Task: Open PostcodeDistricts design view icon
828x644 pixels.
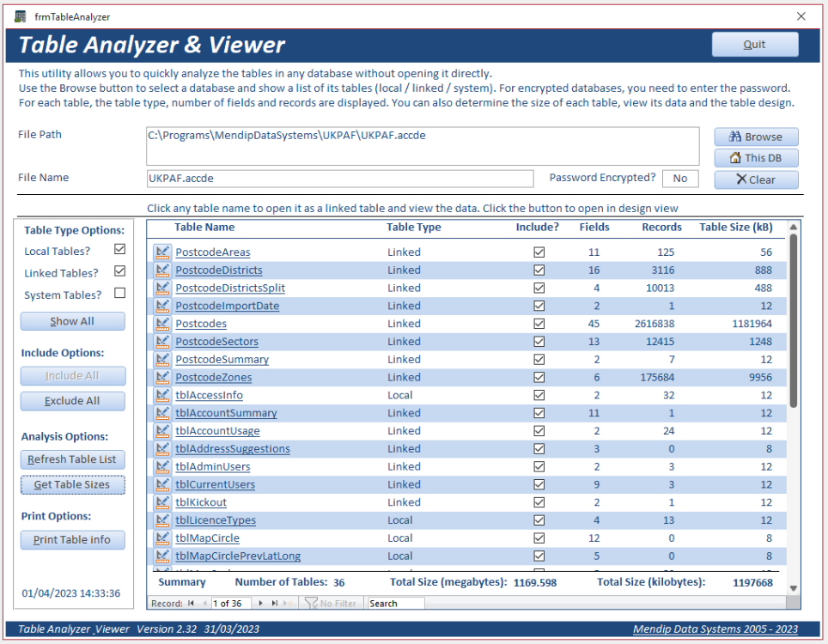Action: pos(162,270)
